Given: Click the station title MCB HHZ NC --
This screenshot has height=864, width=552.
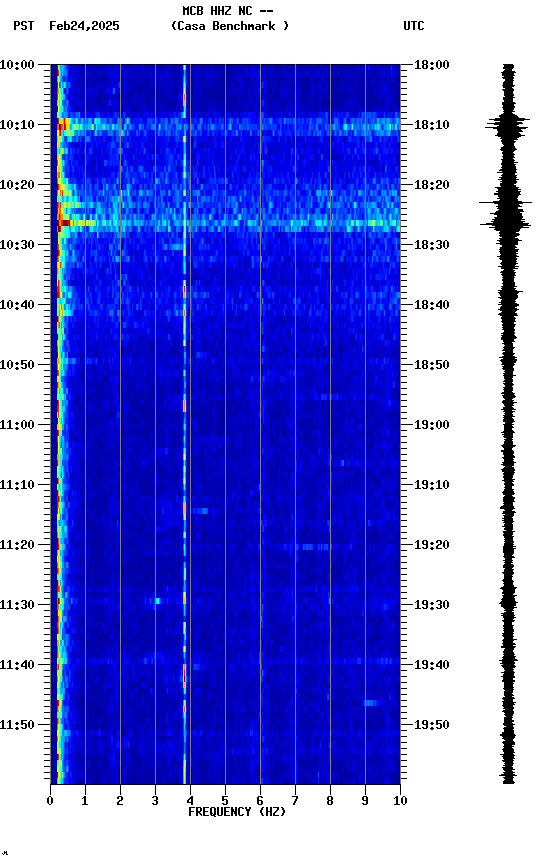Looking at the screenshot, I should 228,11.
